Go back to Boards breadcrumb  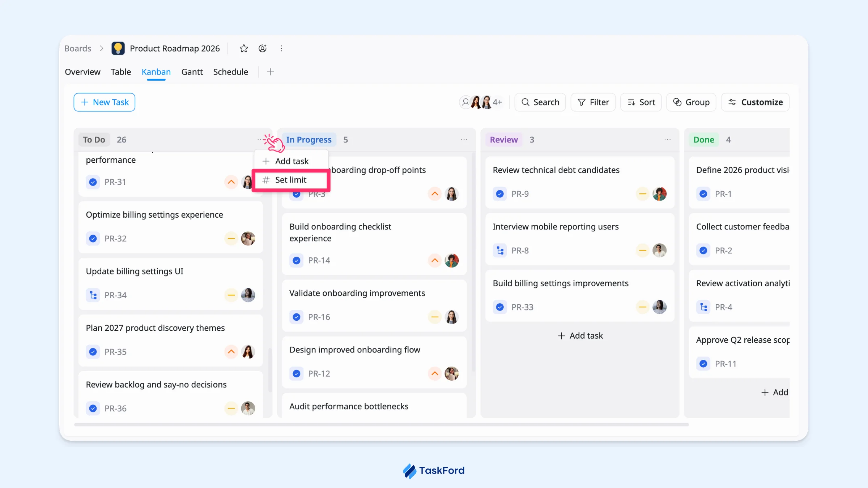point(78,48)
